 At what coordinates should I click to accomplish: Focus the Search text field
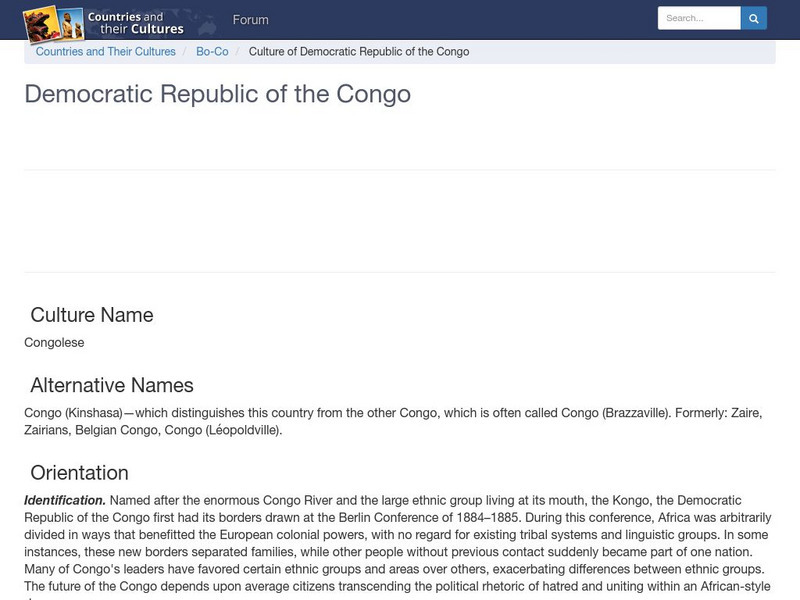[698, 18]
